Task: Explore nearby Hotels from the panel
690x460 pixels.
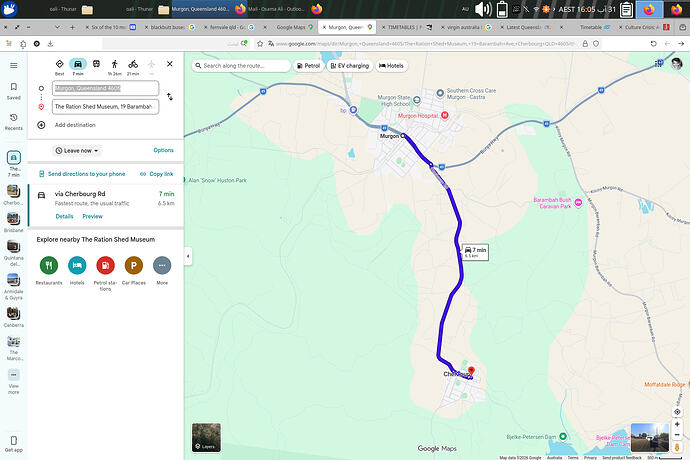Action: [77, 265]
